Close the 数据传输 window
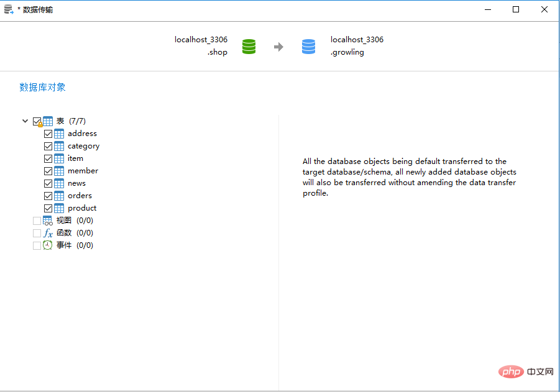 544,10
